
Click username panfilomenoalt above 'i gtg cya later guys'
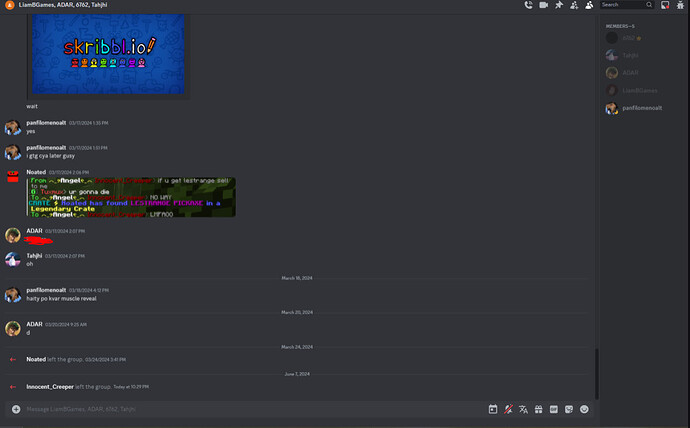(46, 148)
